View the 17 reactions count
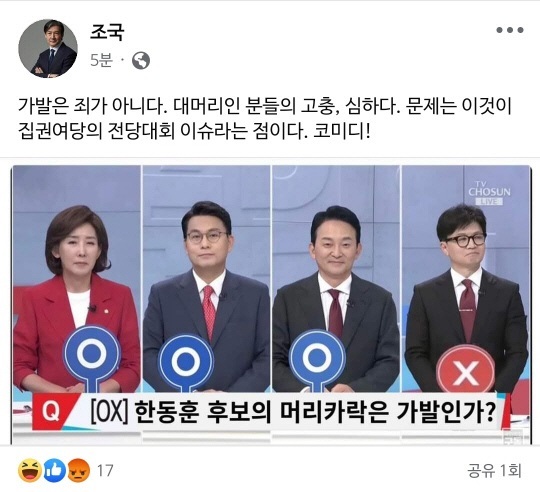The image size is (540, 492). coord(105,470)
